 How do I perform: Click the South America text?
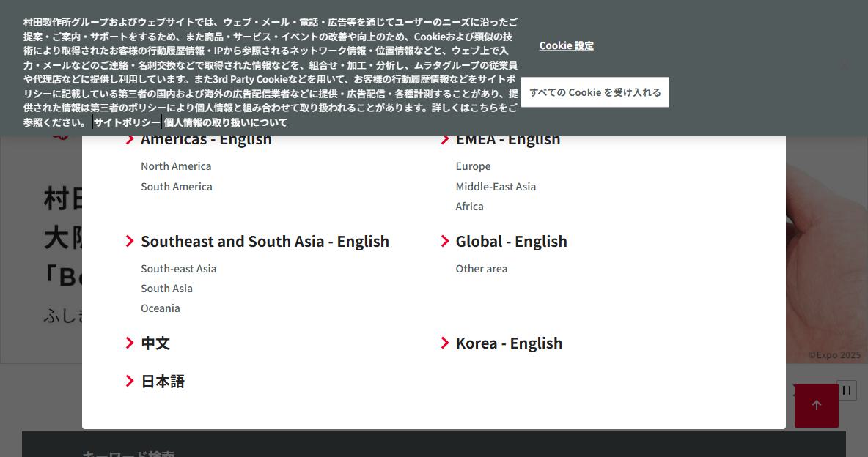pos(177,187)
